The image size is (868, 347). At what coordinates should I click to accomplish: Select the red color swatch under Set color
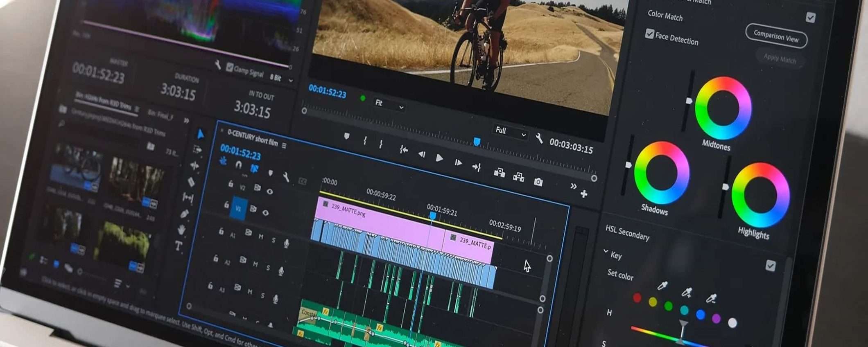(637, 297)
